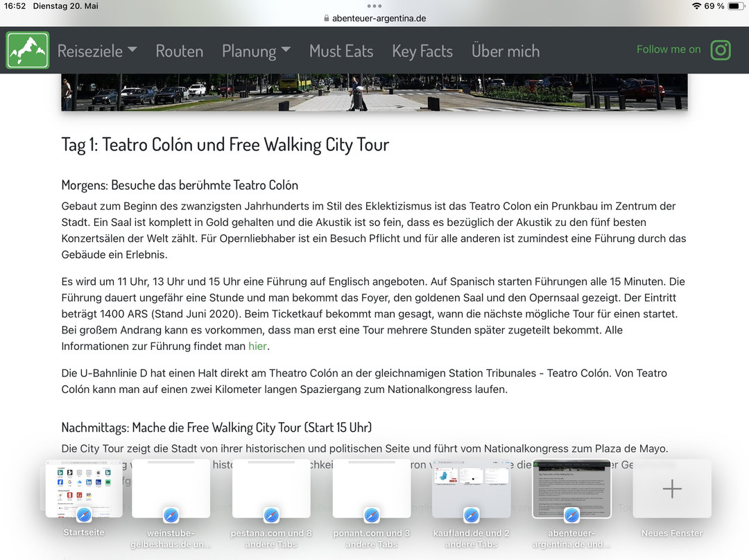This screenshot has width=749, height=560.
Task: Expand the Reiseziele dropdown menu
Action: tap(97, 51)
